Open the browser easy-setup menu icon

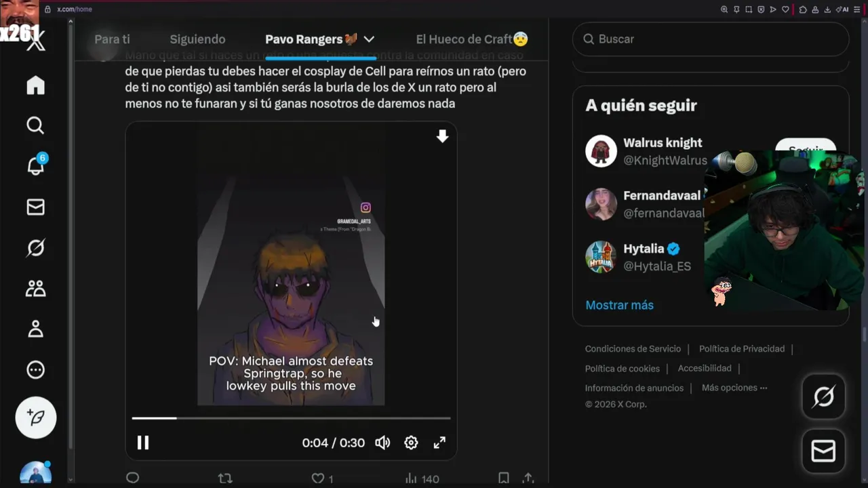click(x=857, y=9)
